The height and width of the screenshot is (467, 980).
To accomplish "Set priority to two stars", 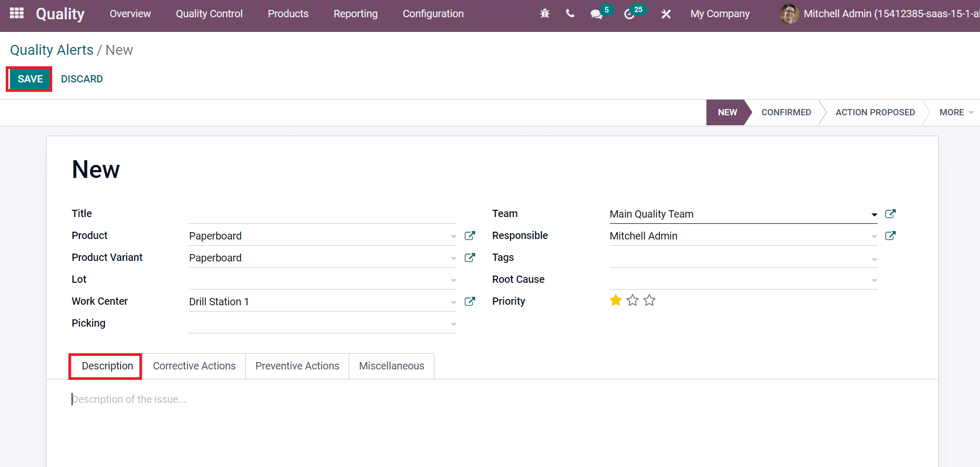I will point(632,301).
